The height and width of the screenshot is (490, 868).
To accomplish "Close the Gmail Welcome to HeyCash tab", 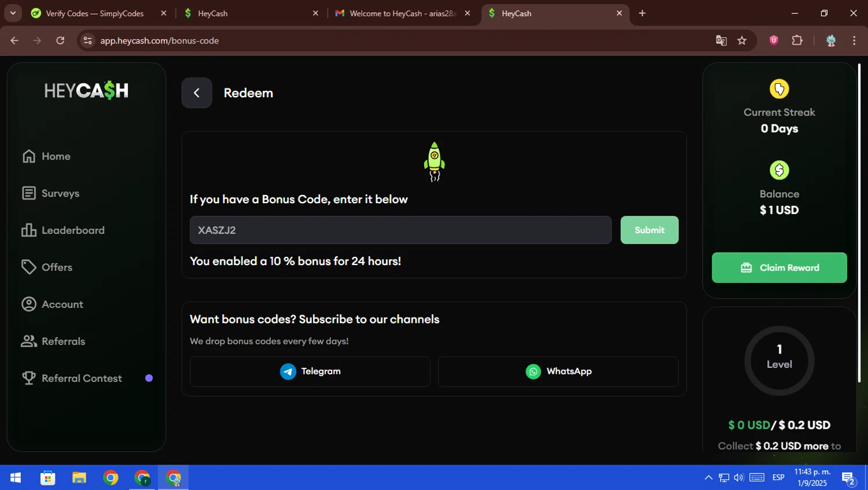I will [468, 13].
